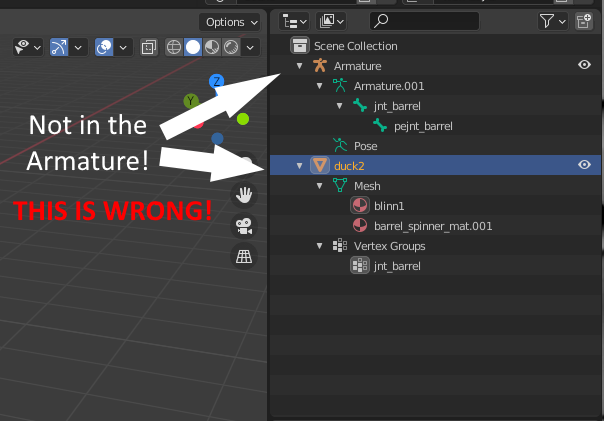Image resolution: width=604 pixels, height=421 pixels.
Task: Click the Armature.001 armature data icon
Action: point(340,86)
